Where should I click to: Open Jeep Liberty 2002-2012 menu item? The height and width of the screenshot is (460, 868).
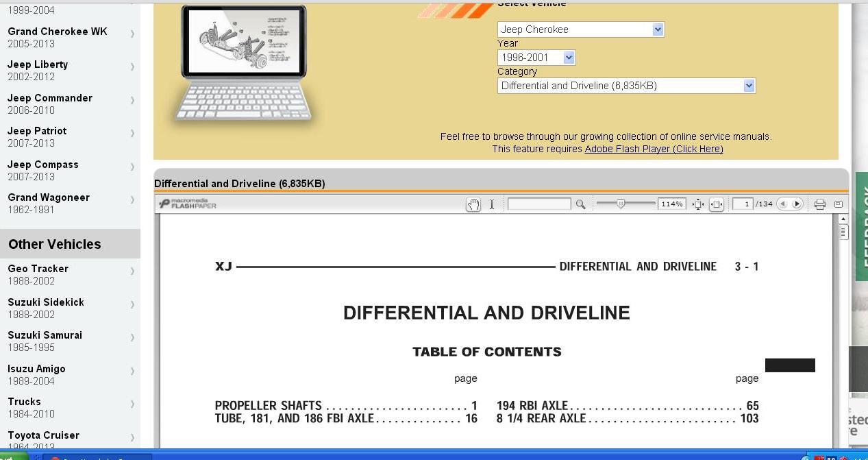click(x=70, y=71)
